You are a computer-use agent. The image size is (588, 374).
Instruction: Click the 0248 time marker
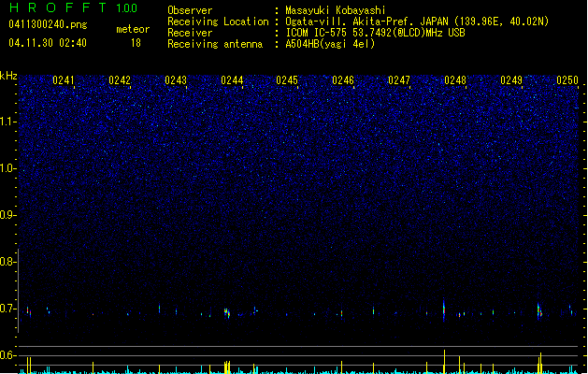point(455,80)
